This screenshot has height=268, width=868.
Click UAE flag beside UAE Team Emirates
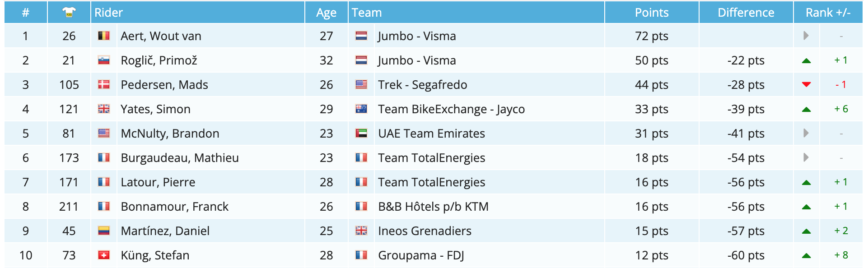point(361,133)
